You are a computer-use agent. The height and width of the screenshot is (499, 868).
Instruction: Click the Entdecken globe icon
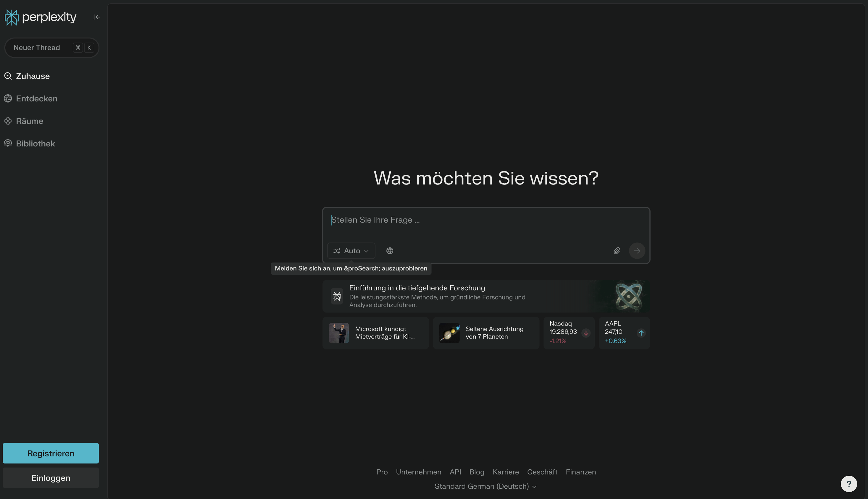(x=8, y=99)
